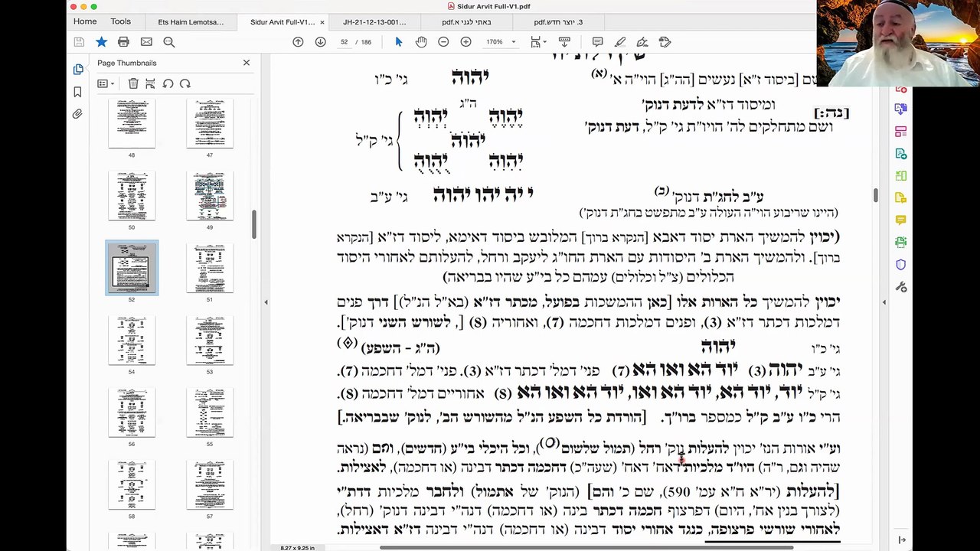Rotate page clockwise icon
This screenshot has width=980, height=551.
pos(185,83)
